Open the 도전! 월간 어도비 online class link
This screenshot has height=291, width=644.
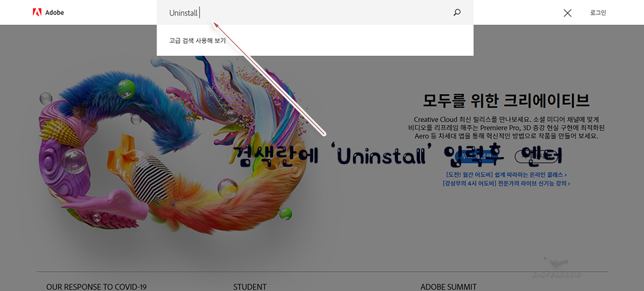[x=506, y=174]
